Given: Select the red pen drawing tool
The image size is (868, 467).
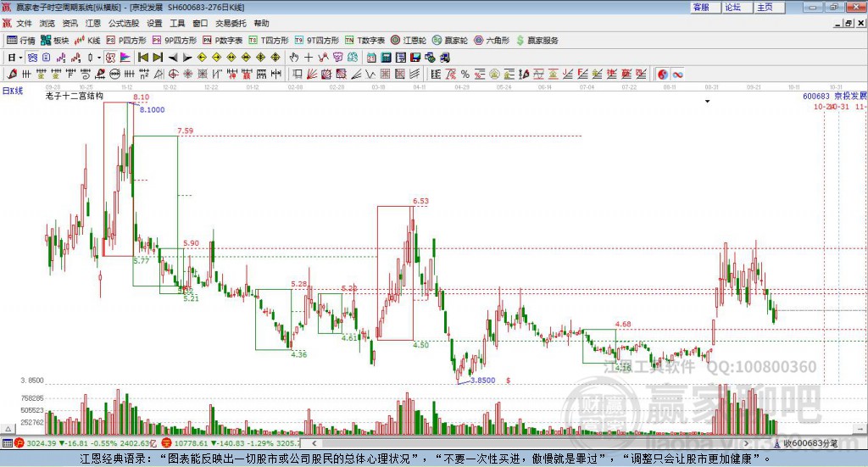Looking at the screenshot, I should [x=12, y=74].
